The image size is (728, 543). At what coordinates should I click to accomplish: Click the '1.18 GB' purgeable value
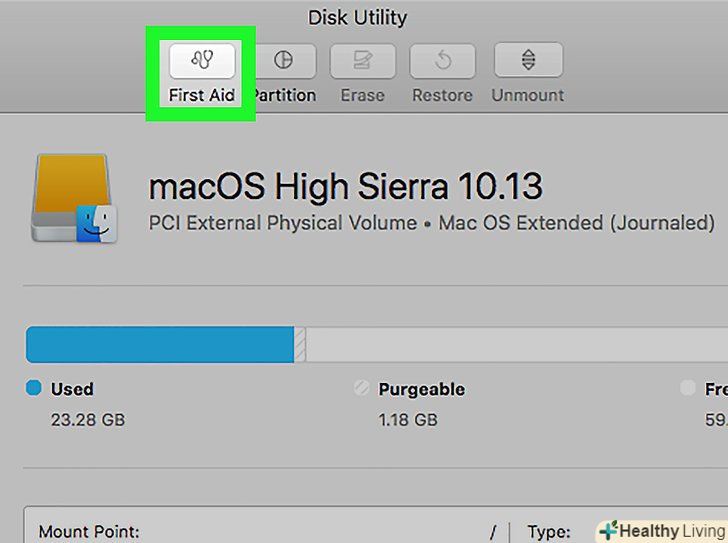(x=408, y=420)
